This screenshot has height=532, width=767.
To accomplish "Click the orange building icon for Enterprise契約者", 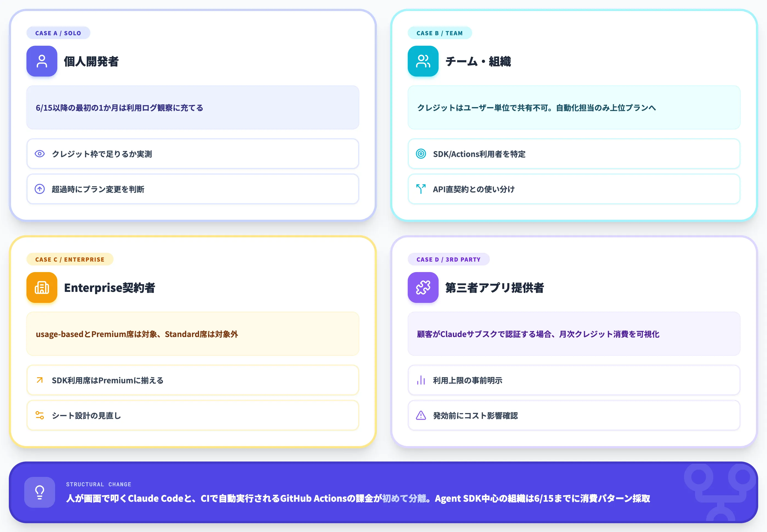I will click(42, 287).
